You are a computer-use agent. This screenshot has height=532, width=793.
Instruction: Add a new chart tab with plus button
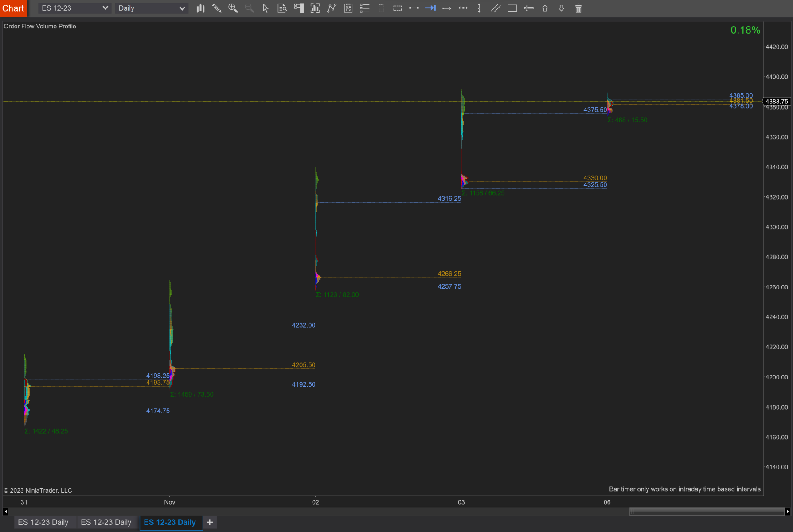click(x=210, y=522)
